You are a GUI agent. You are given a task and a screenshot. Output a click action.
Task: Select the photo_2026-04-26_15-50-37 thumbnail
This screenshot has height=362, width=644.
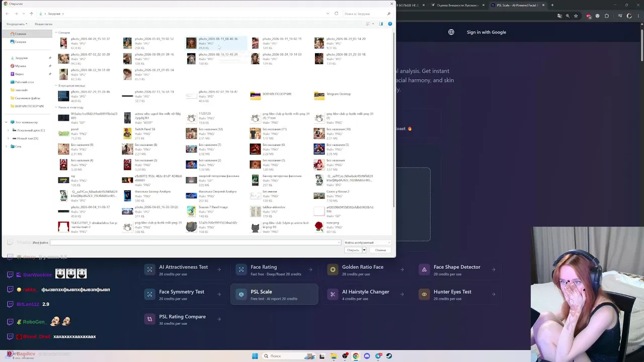pyautogui.click(x=63, y=43)
